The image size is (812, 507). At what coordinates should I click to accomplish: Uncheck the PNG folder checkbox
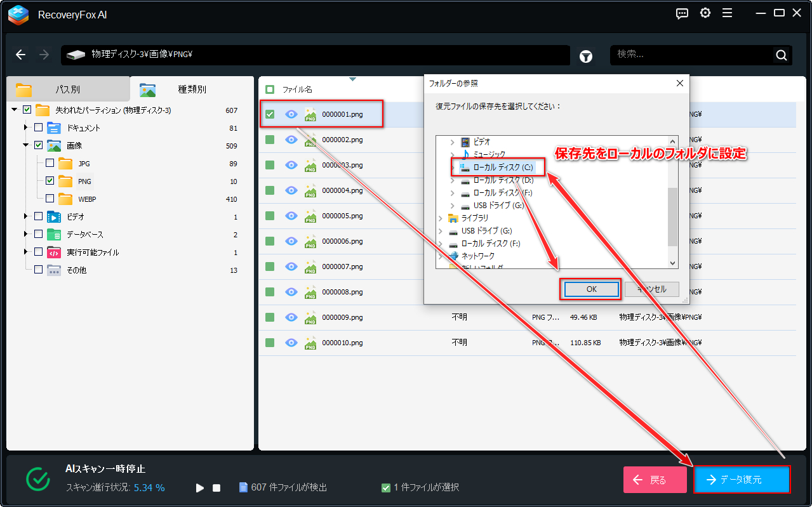[50, 181]
